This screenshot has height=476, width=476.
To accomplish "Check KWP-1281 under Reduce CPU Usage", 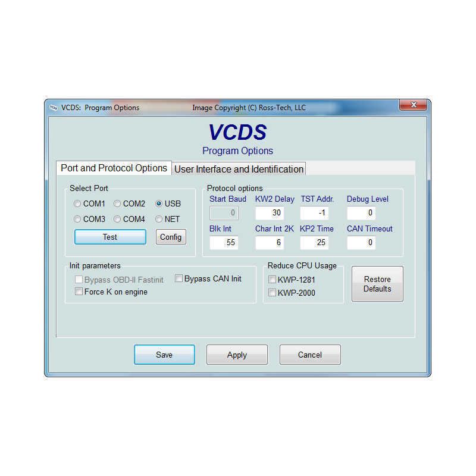I will pyautogui.click(x=272, y=279).
